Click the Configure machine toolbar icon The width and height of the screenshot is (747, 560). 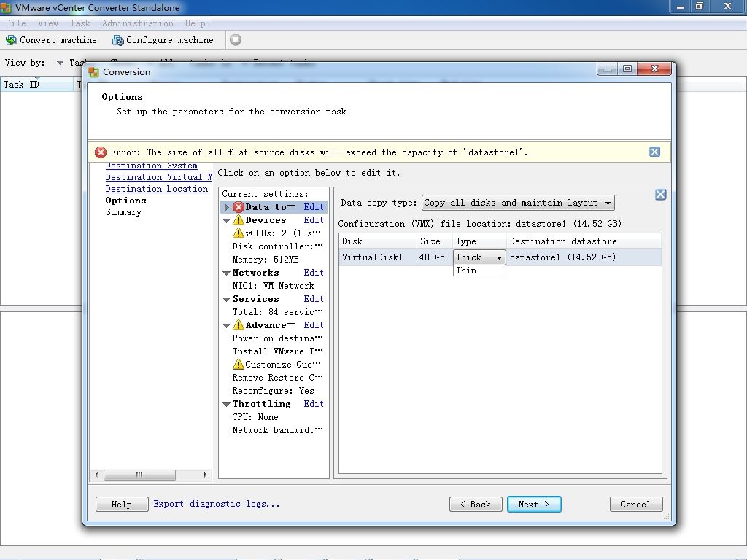[117, 40]
